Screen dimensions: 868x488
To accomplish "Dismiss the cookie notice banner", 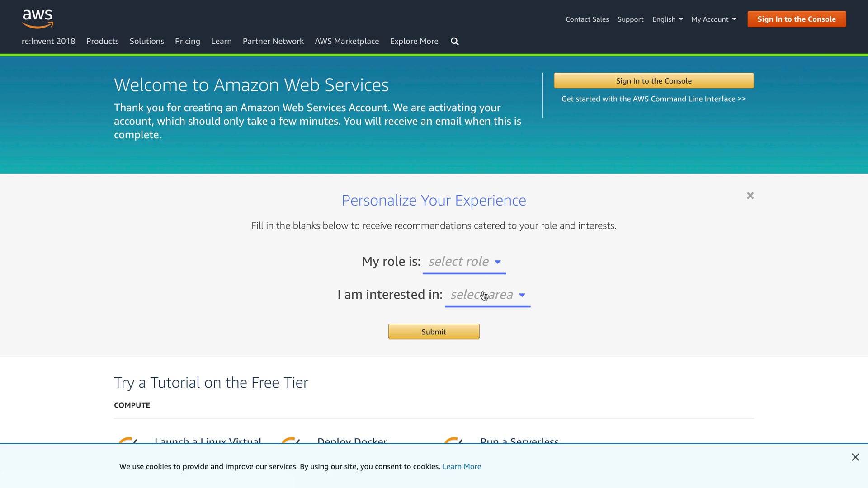I will point(855,457).
